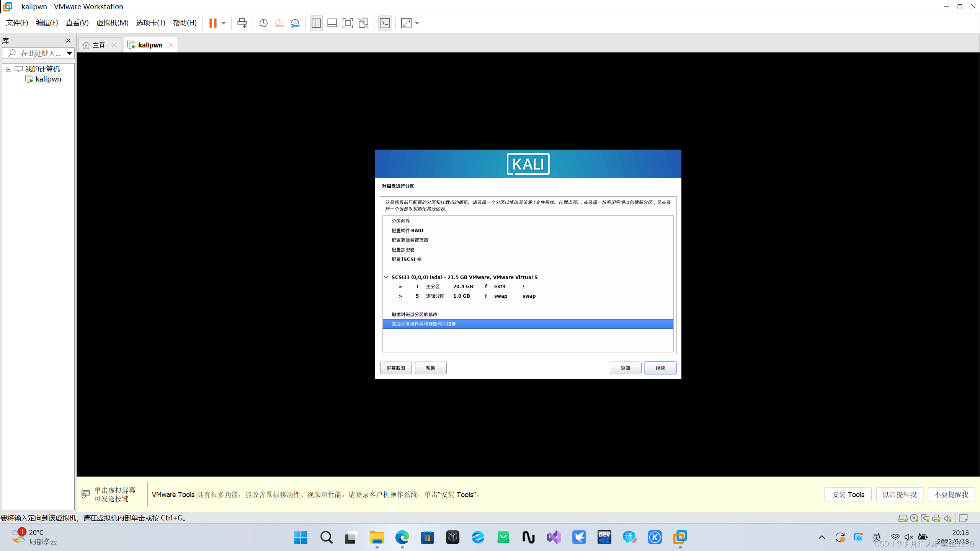This screenshot has height=551, width=980.
Task: Close the kalipwn tab
Action: click(x=171, y=45)
